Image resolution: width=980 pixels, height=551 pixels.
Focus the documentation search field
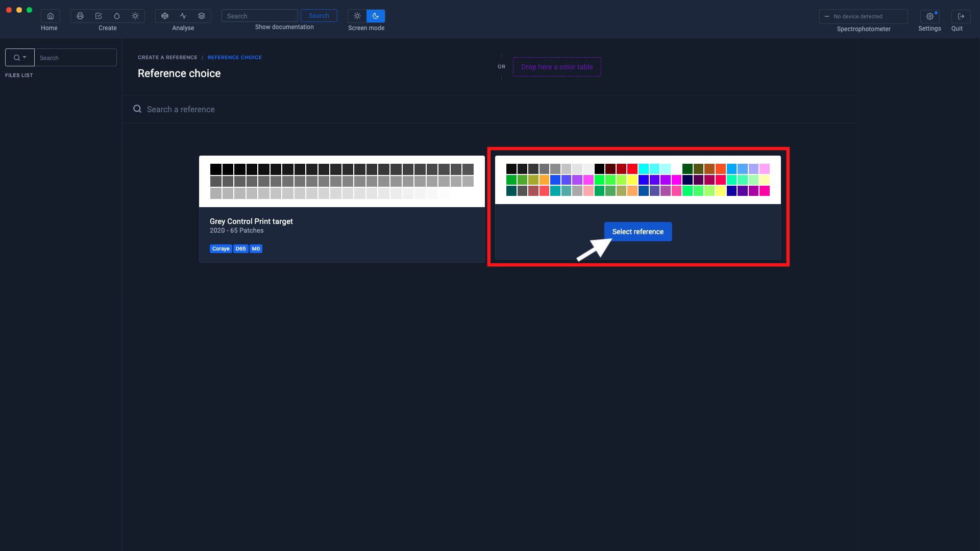click(260, 16)
